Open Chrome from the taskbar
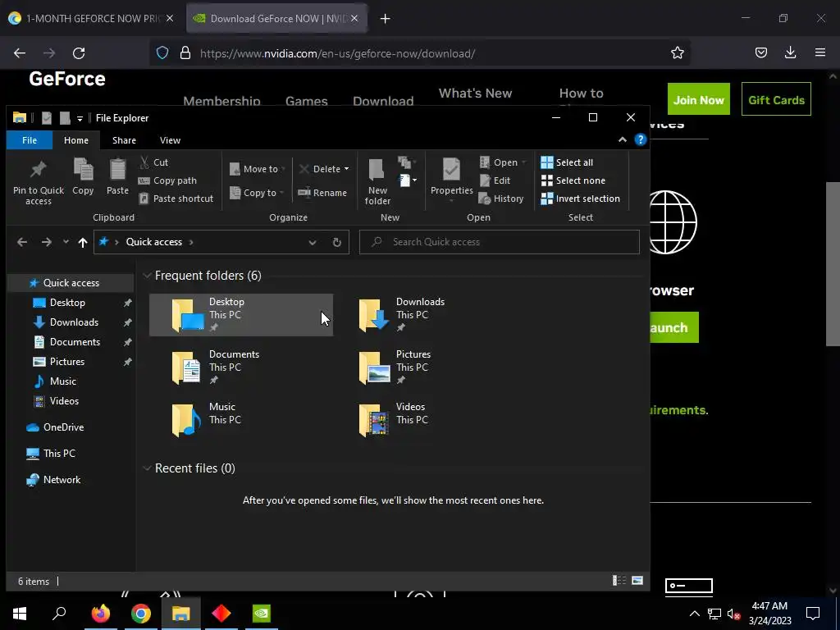This screenshot has height=630, width=840. click(141, 614)
